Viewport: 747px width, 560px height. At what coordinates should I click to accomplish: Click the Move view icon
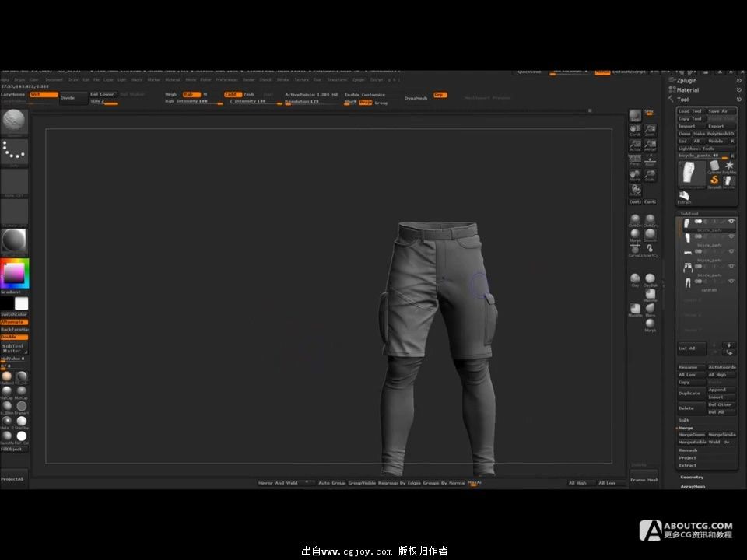point(635,176)
